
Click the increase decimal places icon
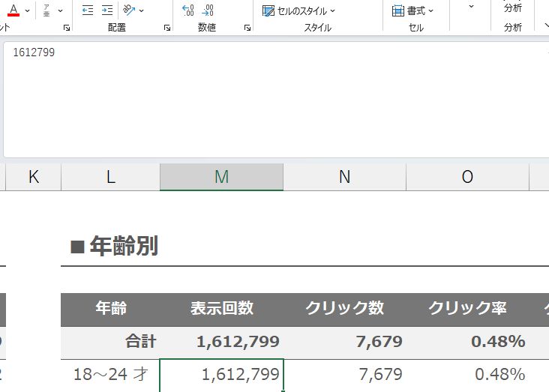[x=188, y=10]
